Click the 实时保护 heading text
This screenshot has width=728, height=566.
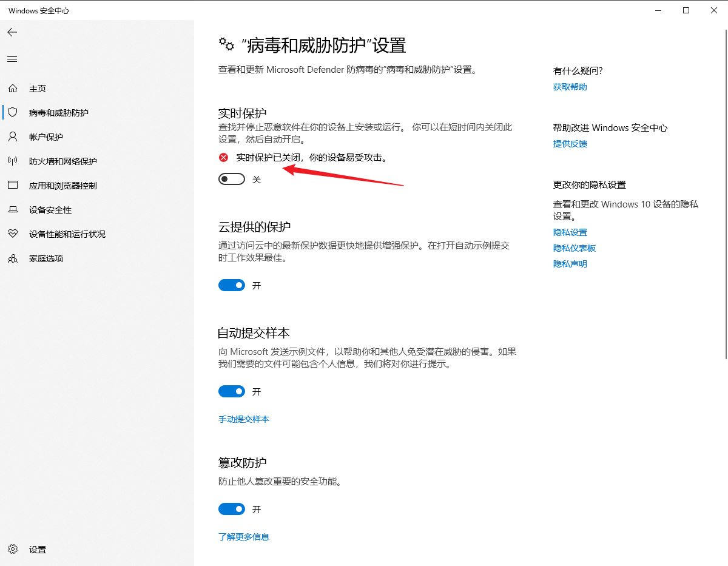pos(242,113)
